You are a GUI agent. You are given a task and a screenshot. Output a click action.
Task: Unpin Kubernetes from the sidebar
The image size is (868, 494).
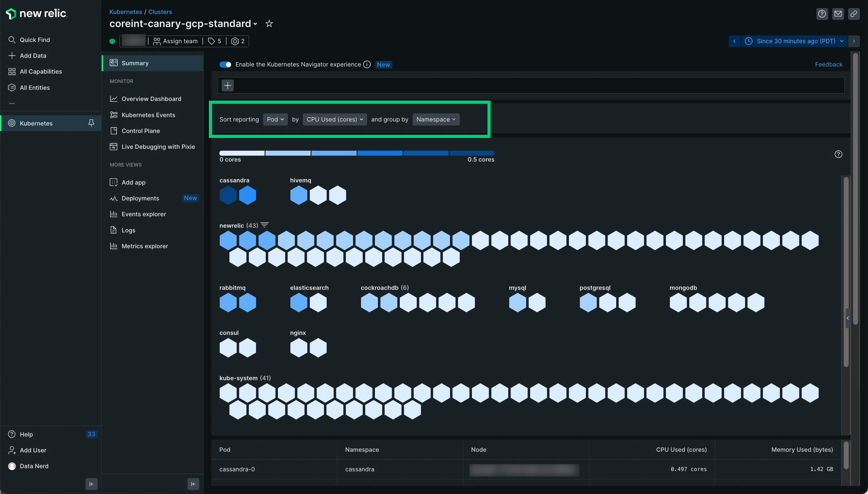coord(91,123)
